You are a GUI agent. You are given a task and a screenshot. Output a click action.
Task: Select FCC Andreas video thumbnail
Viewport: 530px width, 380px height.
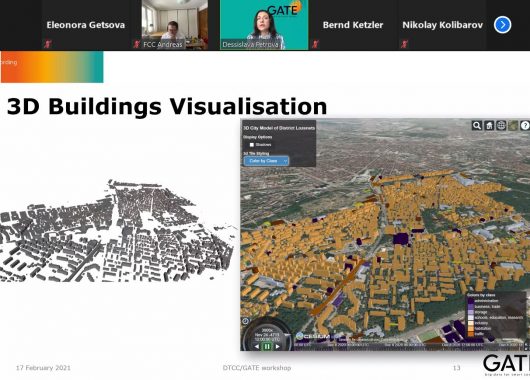click(x=175, y=25)
